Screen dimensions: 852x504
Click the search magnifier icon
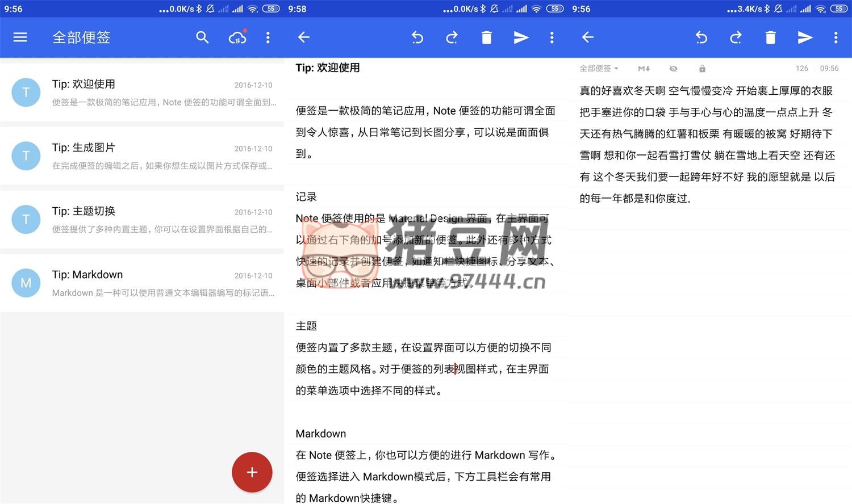point(202,37)
